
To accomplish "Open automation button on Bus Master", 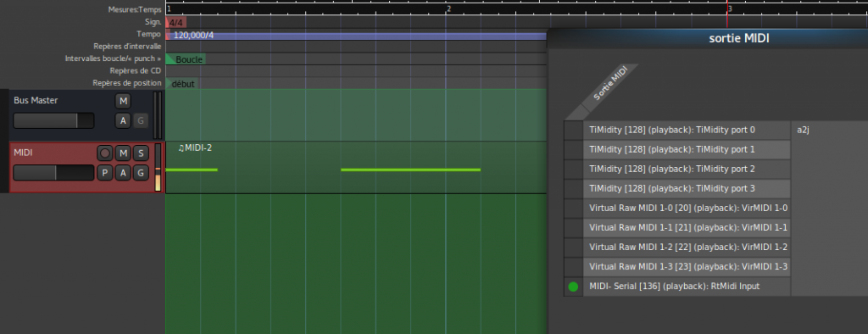I will click(x=123, y=120).
